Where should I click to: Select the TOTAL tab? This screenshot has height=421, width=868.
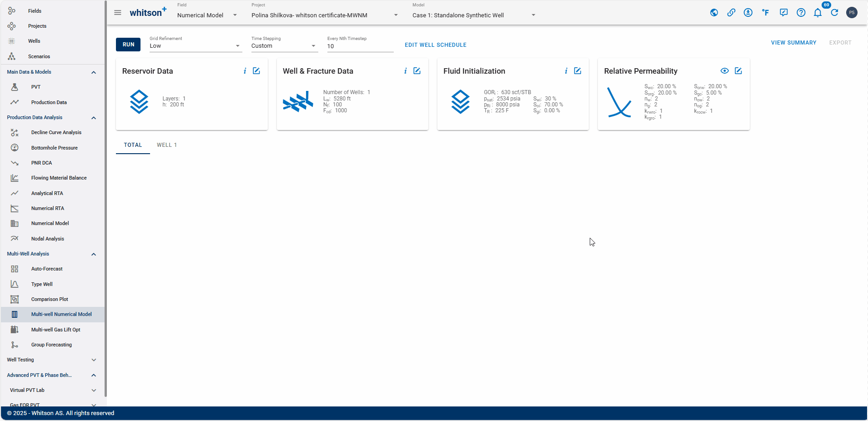coord(133,145)
